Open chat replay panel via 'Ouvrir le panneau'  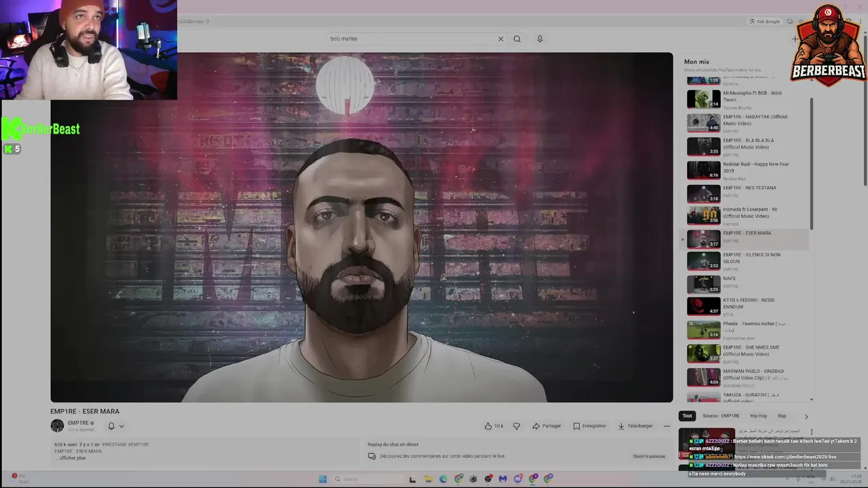(x=649, y=456)
